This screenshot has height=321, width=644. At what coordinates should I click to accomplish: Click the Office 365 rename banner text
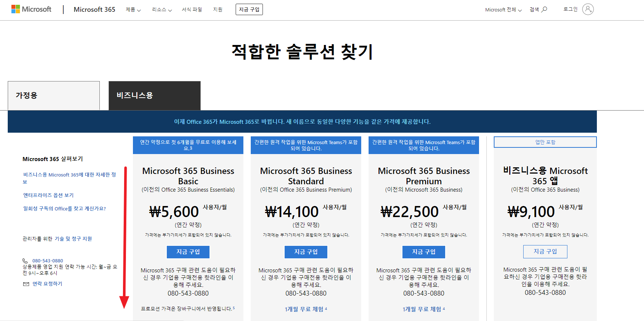pyautogui.click(x=302, y=122)
